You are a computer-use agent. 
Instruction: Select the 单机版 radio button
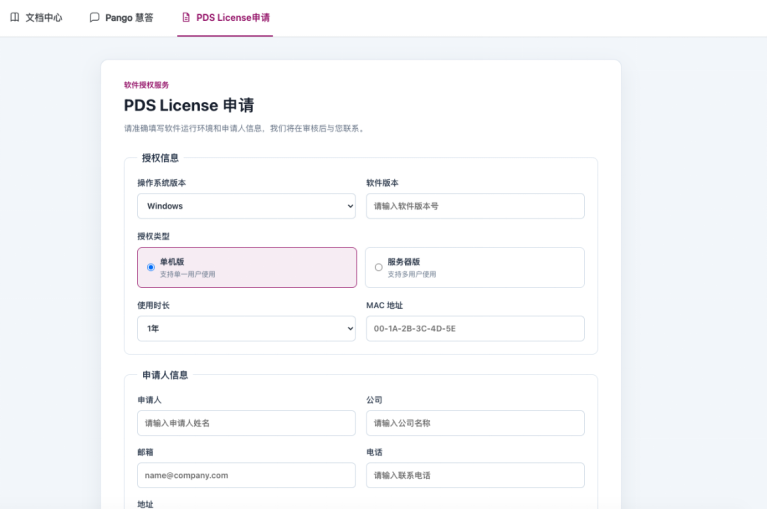coord(151,267)
